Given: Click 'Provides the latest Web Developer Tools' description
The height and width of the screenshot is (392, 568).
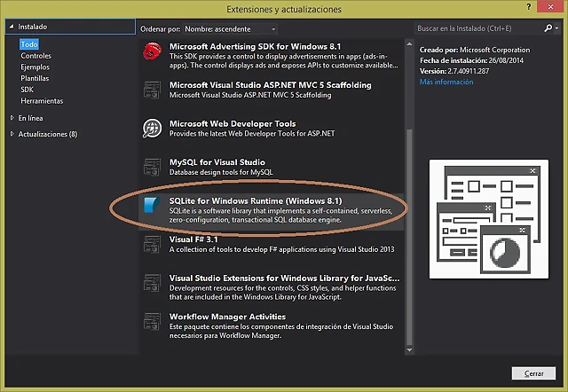Looking at the screenshot, I should [252, 134].
